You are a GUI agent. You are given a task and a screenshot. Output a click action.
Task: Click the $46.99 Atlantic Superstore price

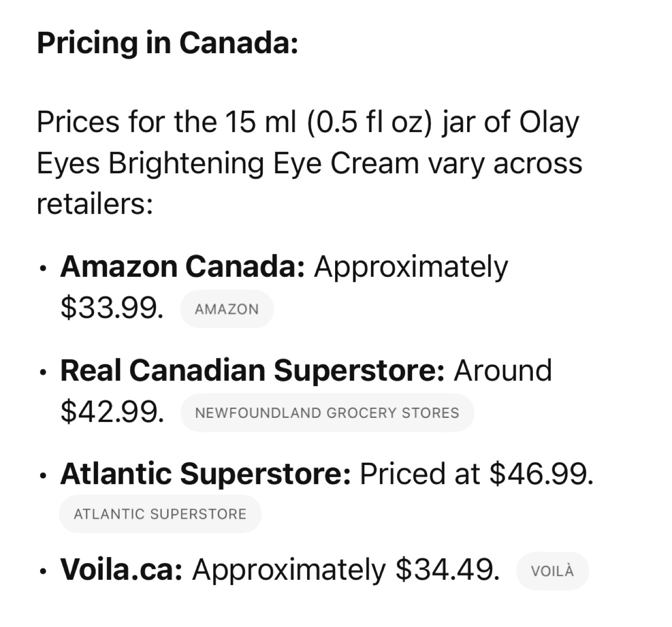coord(541,474)
